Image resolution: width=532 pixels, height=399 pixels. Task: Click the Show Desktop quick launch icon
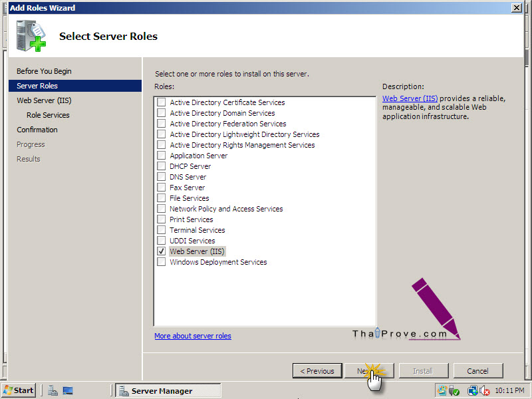(x=68, y=390)
